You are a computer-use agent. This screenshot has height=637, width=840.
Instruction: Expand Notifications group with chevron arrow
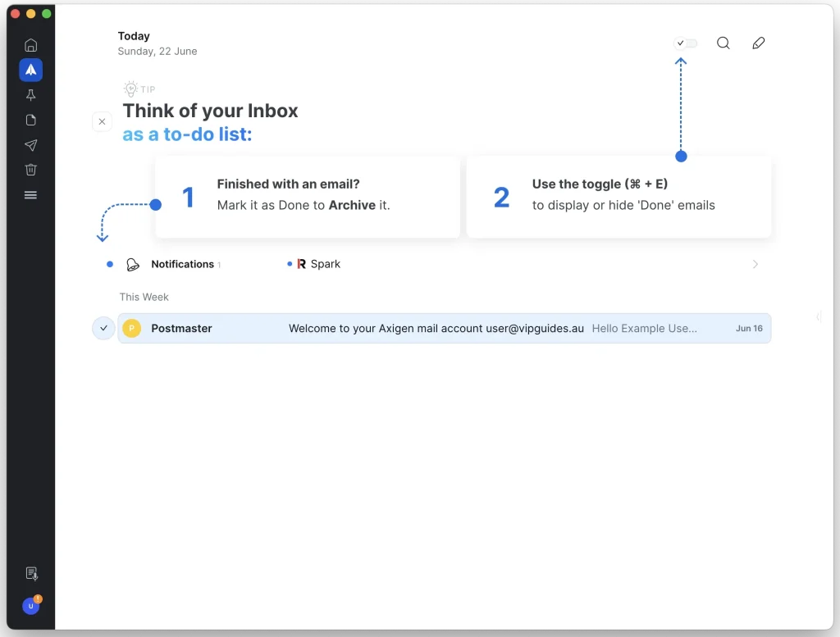(x=756, y=264)
